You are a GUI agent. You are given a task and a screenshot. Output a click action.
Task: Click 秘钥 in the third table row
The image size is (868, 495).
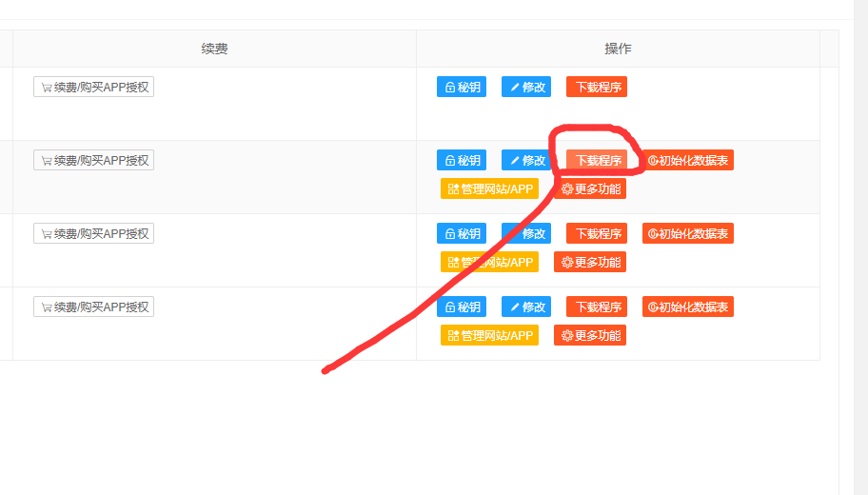click(462, 233)
